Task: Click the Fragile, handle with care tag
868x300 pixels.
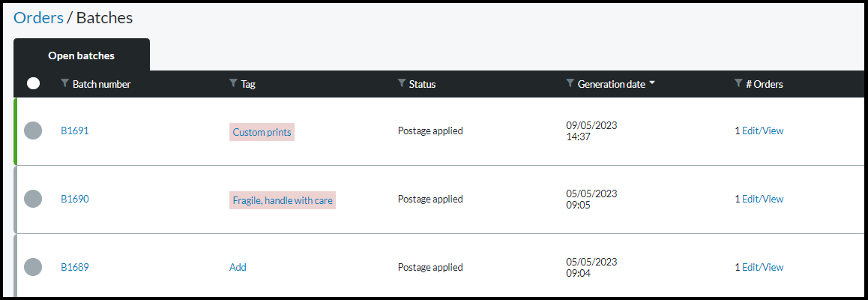Action: click(283, 200)
